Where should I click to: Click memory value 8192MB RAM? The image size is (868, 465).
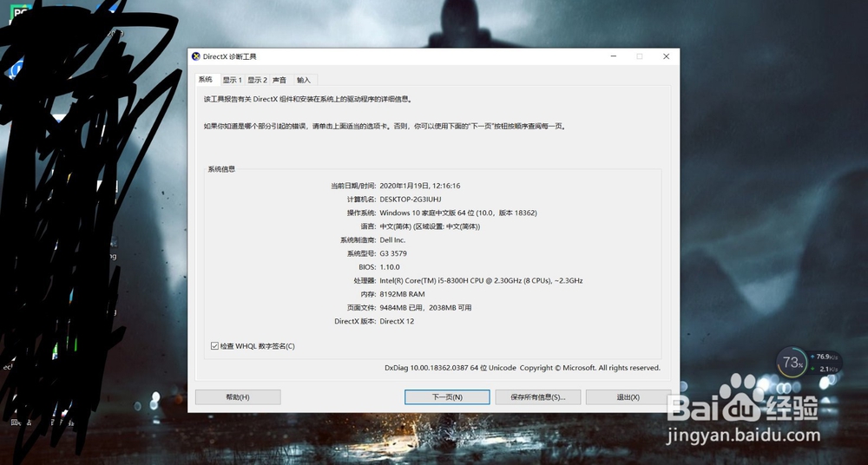(403, 294)
